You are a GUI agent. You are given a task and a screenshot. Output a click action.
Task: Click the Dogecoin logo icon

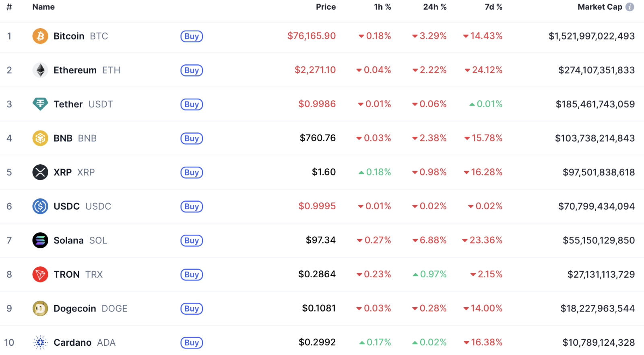[40, 309]
